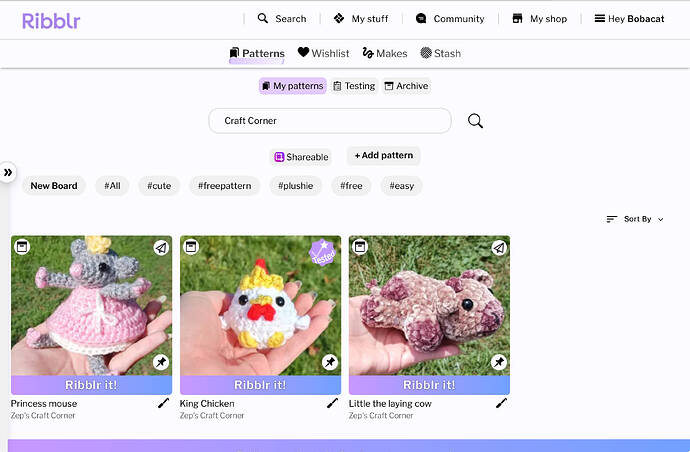Click the send icon on Princess mouse

161,248
